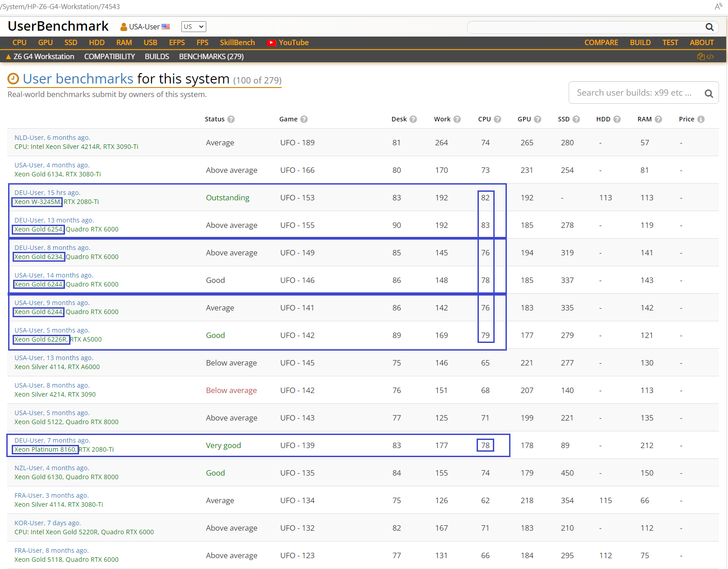The image size is (728, 569).
Task: Open DEU-User, 15 hrs ago benchmark
Action: coord(47,193)
